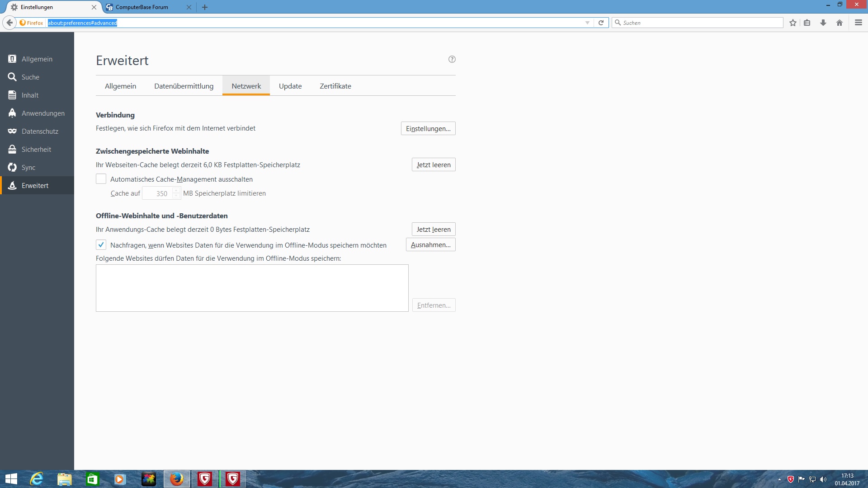
Task: Open connection Einstellungen... button
Action: tap(428, 129)
